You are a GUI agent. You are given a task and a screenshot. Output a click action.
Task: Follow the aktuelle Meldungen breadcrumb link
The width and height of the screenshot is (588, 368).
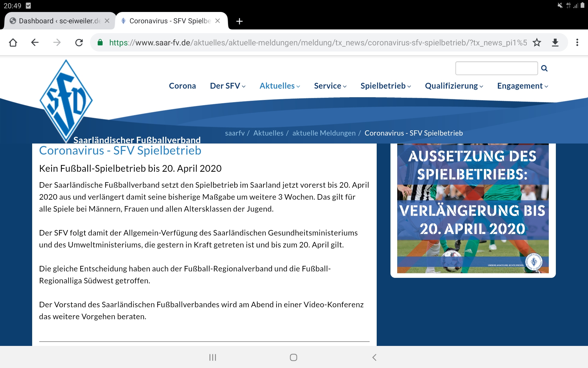click(x=324, y=133)
